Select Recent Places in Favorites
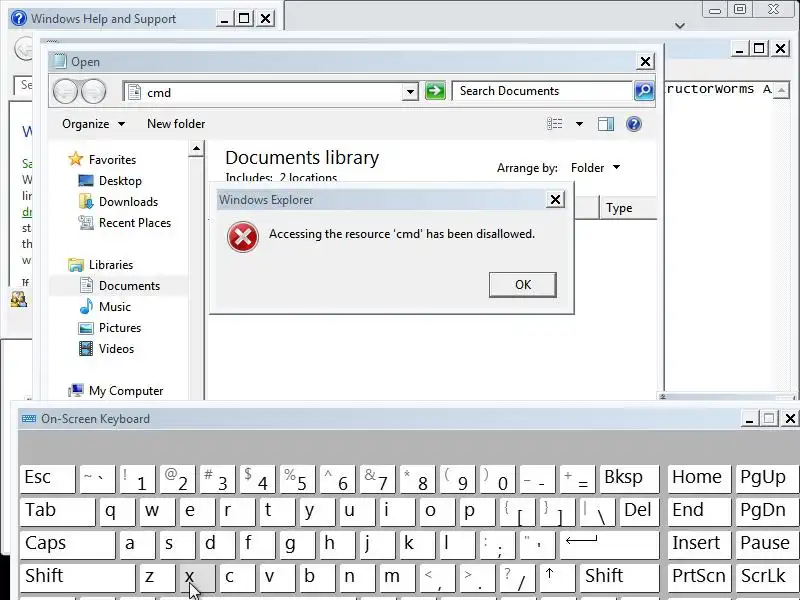The image size is (800, 600). (x=124, y=222)
